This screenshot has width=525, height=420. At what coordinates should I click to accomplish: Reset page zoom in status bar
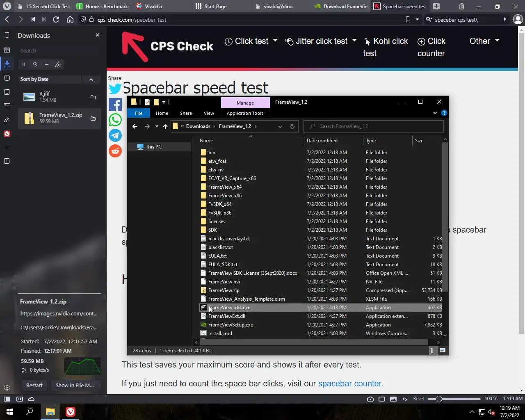(419, 399)
